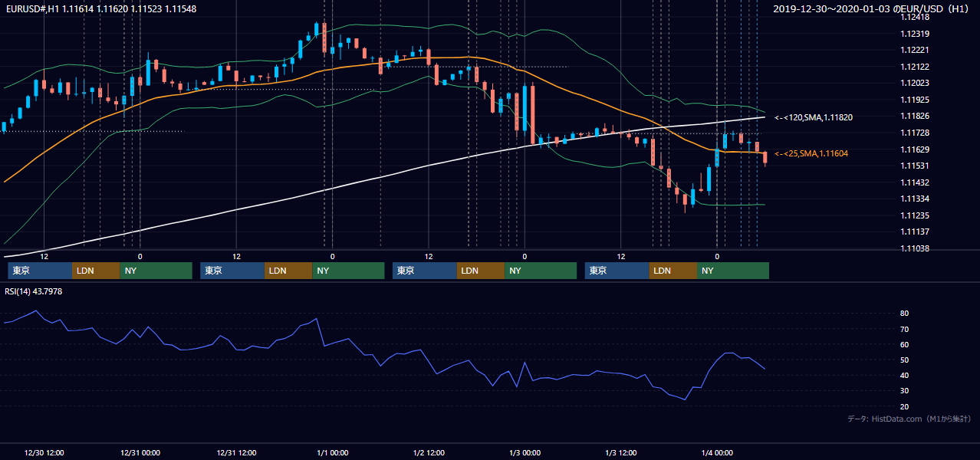Click price axis value 1.12418

coord(915,17)
